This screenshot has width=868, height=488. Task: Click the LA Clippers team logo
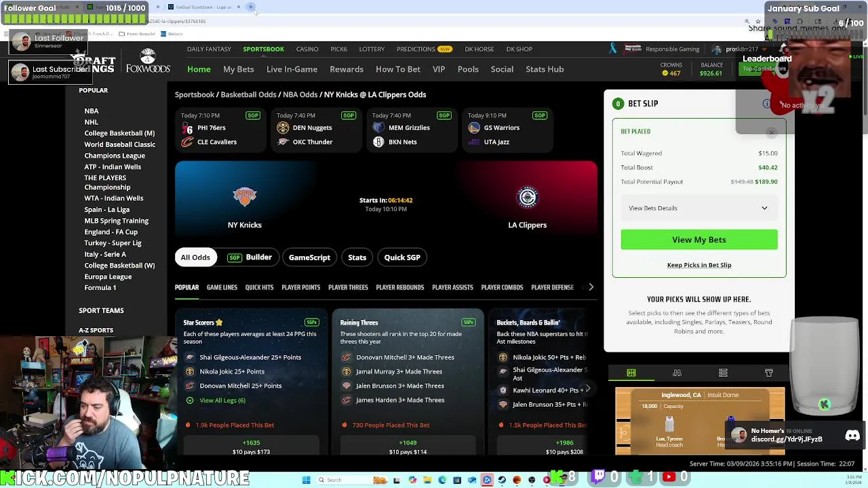[527, 197]
